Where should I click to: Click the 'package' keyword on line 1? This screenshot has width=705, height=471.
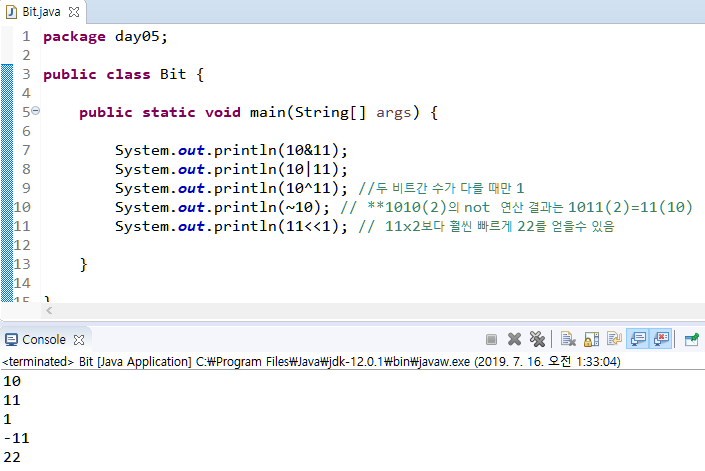pyautogui.click(x=74, y=37)
